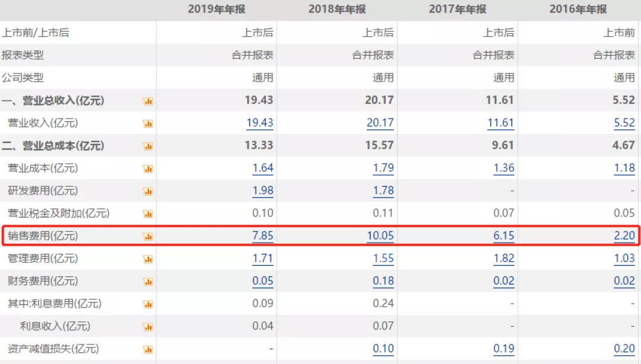Open chart icon for 利息收入 row

(x=148, y=327)
